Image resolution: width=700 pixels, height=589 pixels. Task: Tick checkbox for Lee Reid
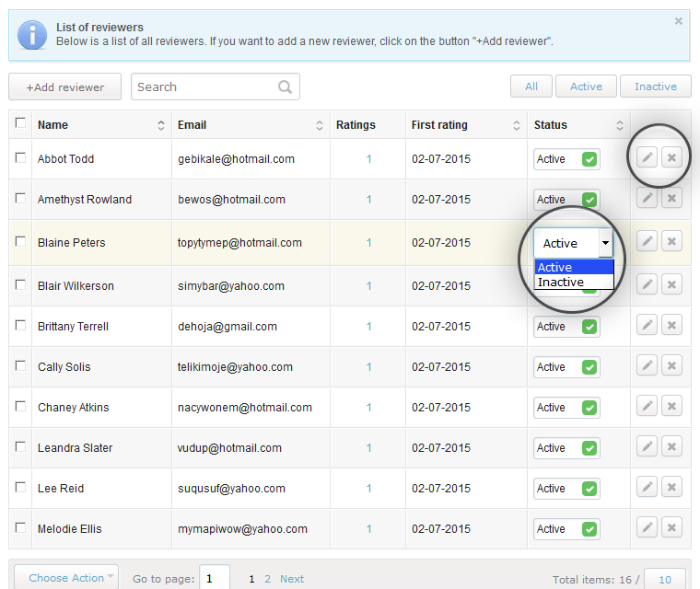coord(20,487)
